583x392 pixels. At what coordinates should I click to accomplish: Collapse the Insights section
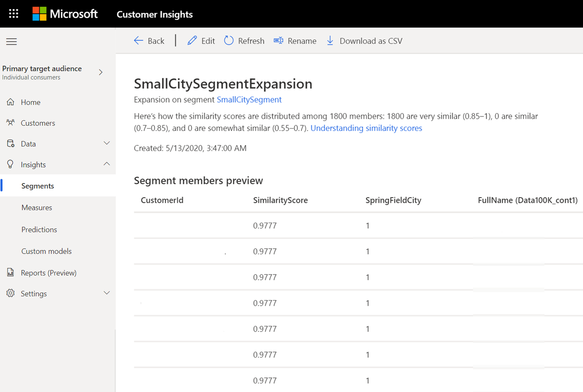(107, 164)
